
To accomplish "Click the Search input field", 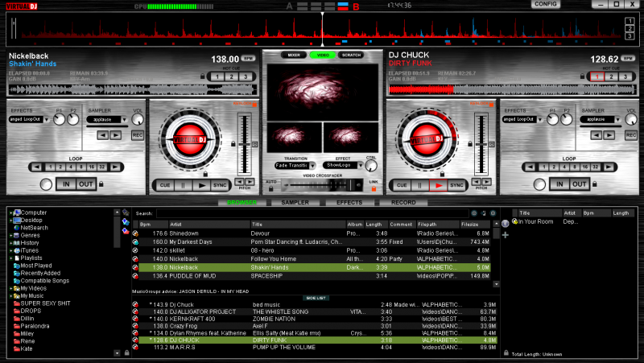I will coord(312,213).
